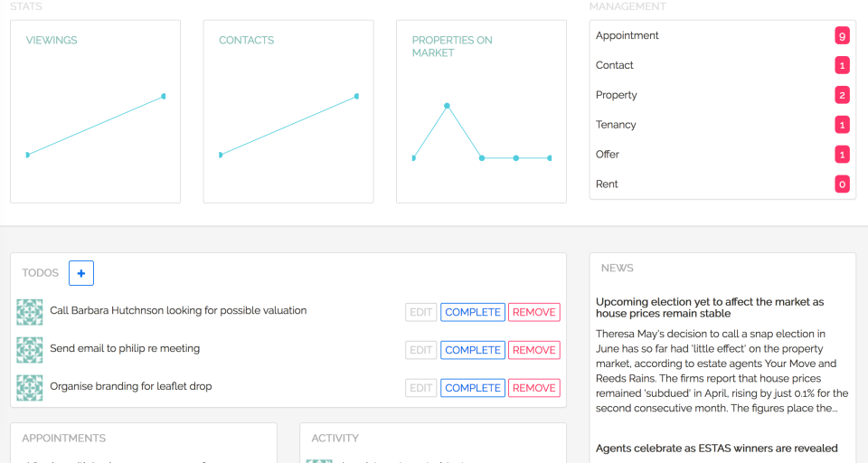
Task: Click avatar icon beside Call Barbara Hutchnson todo
Action: tap(30, 312)
